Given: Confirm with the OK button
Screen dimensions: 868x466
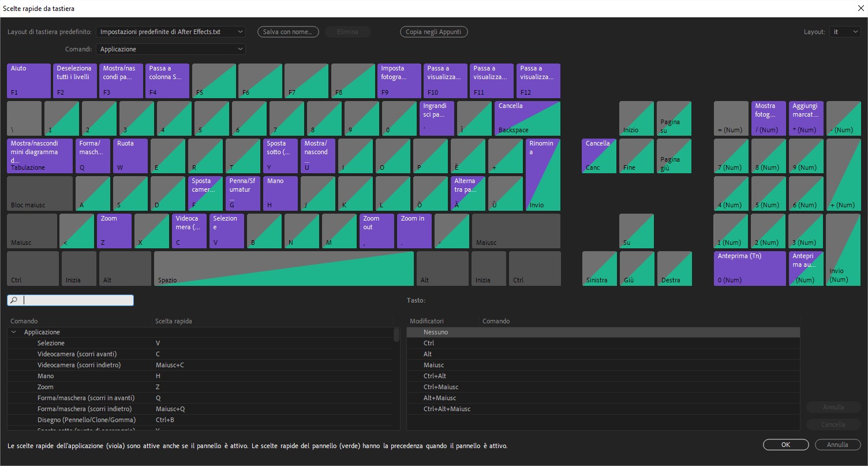Looking at the screenshot, I should 785,445.
